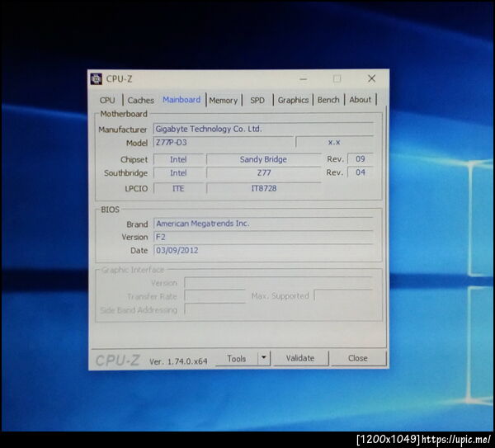Viewport: 495px width, 448px height.
Task: Click the Southbridge Intel vendor field
Action: click(x=178, y=173)
